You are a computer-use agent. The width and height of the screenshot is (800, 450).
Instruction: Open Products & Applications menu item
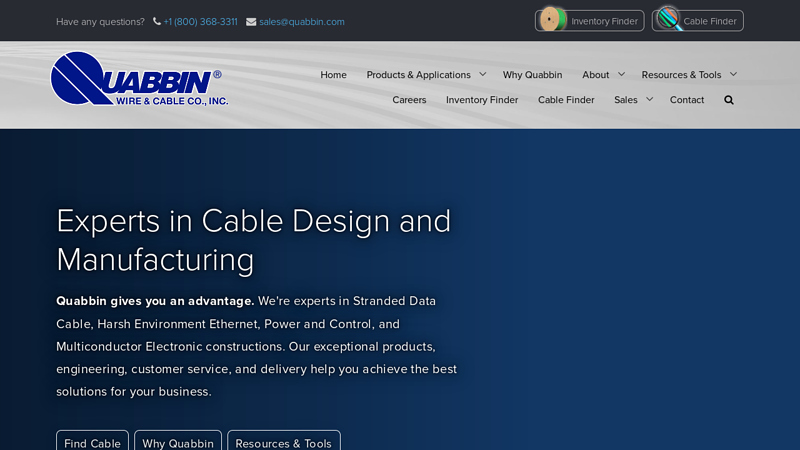418,75
